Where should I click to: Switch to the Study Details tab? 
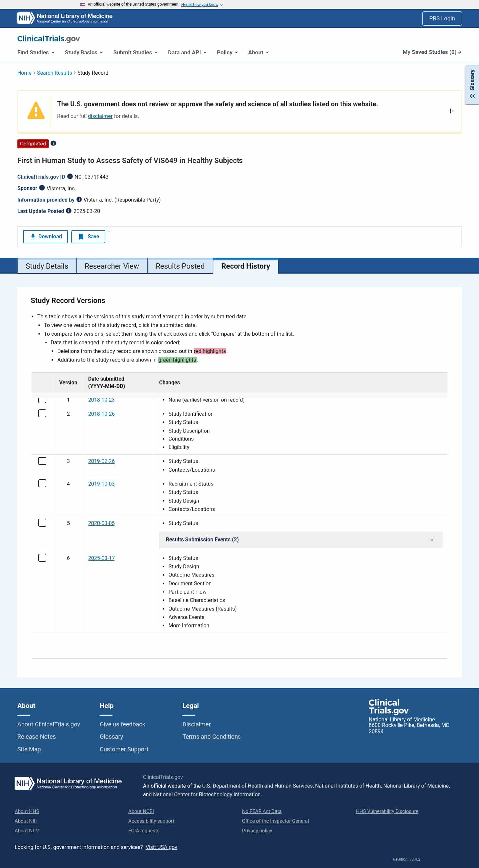point(47,266)
